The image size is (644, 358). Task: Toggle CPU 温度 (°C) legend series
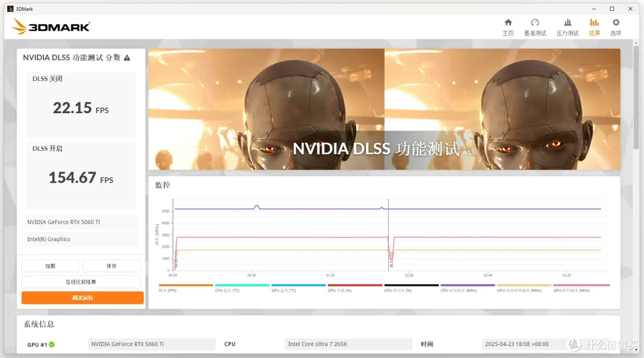click(x=241, y=285)
